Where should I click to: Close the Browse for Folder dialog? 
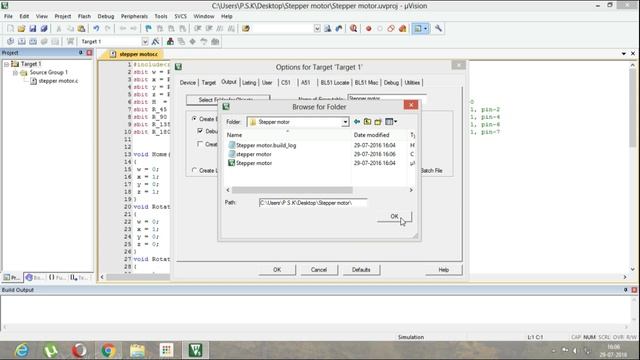(411, 105)
